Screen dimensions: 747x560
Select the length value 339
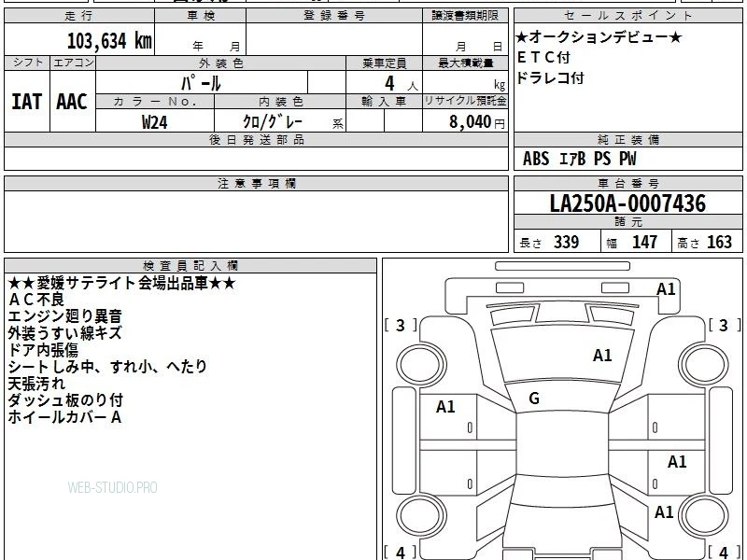coord(566,242)
